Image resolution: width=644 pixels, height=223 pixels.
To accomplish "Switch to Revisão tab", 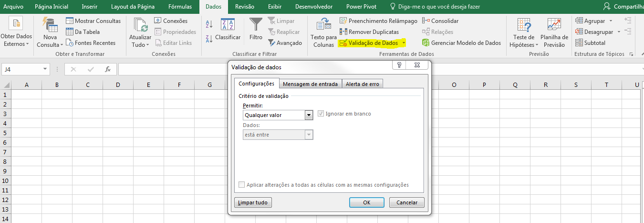I will [245, 7].
